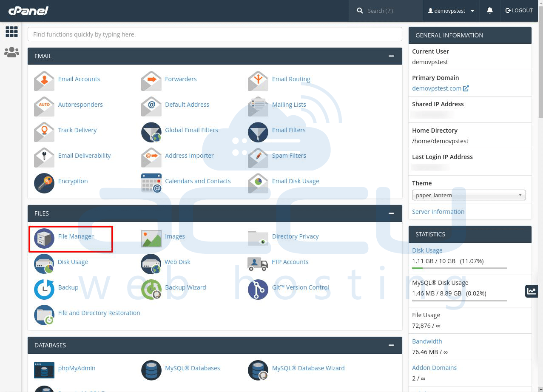Open the paper_lantern theme dropdown
Screen dimensions: 543x392
pyautogui.click(x=469, y=195)
